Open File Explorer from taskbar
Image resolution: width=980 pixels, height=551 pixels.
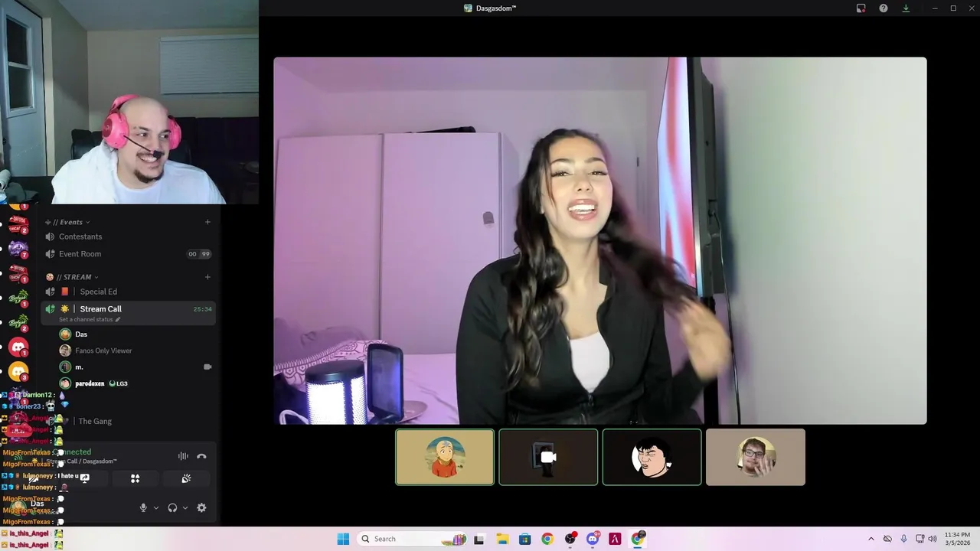[502, 539]
